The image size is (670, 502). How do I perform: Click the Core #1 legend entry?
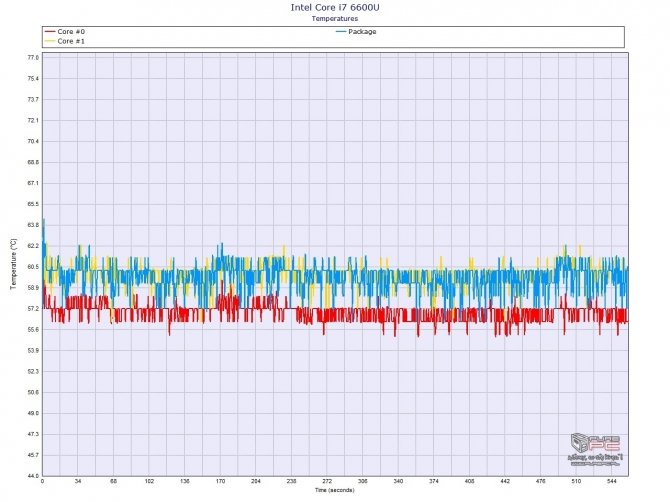pos(65,41)
